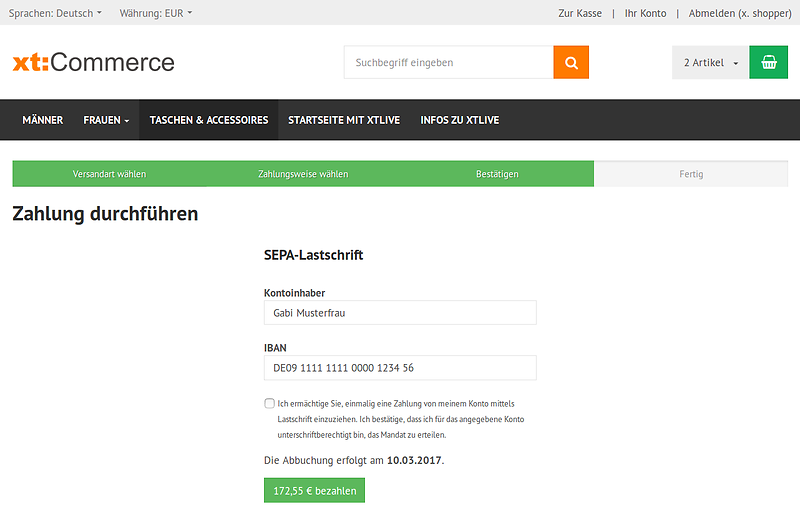Viewport: 800px width, 517px height.
Task: Click into the Kontoinhaber field
Action: coord(400,312)
